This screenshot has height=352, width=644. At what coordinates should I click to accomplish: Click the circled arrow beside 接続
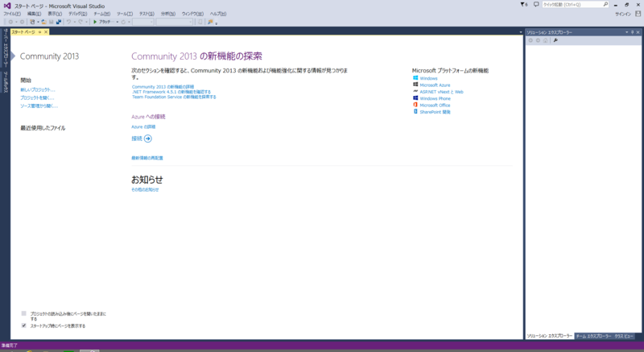pyautogui.click(x=148, y=139)
